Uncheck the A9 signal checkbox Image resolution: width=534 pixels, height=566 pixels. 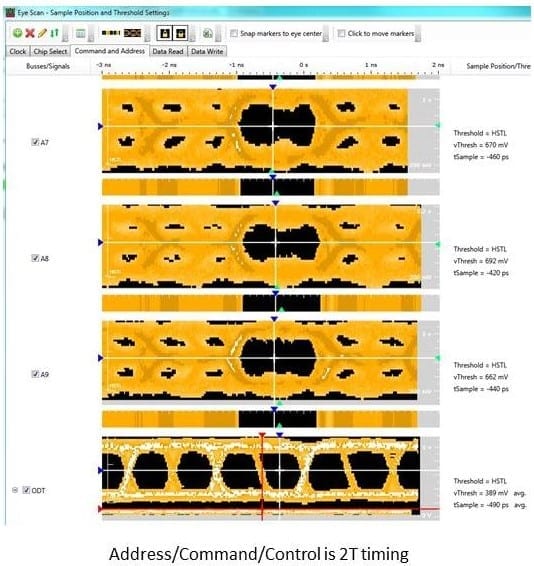tap(35, 374)
